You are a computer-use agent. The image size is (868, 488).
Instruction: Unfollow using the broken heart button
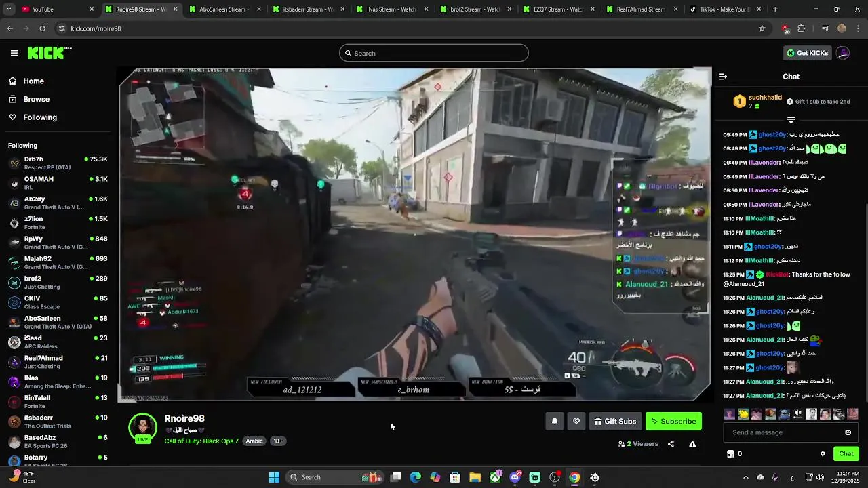576,422
